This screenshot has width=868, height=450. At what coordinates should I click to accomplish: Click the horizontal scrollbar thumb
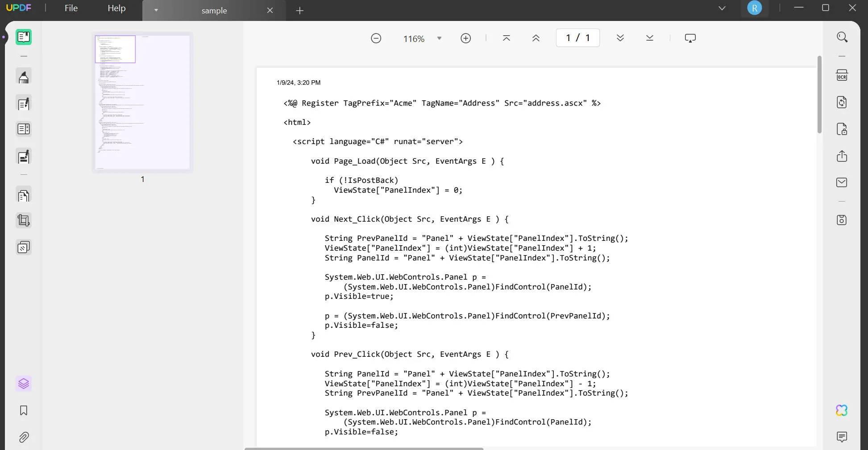click(x=364, y=449)
